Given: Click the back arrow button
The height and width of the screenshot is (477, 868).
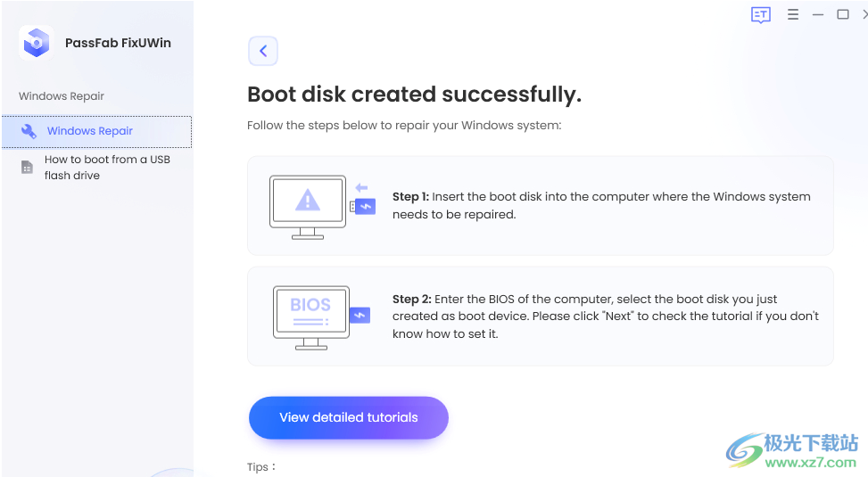Looking at the screenshot, I should click(x=263, y=51).
